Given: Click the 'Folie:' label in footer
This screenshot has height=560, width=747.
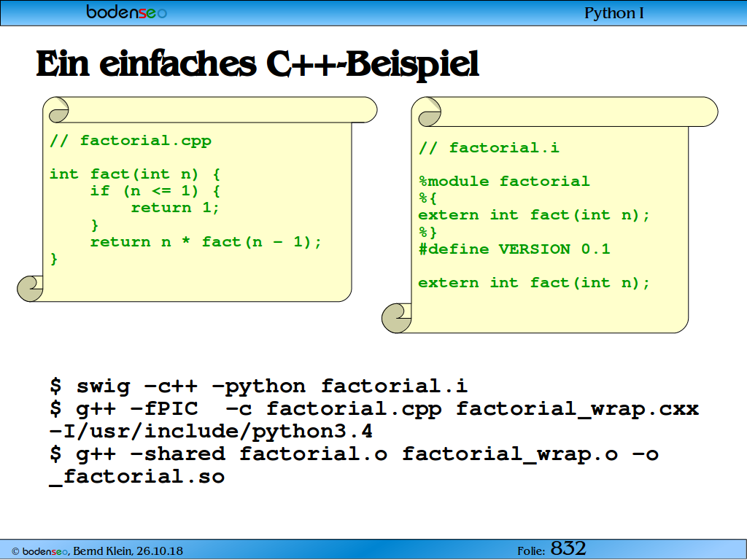Looking at the screenshot, I should [x=531, y=551].
